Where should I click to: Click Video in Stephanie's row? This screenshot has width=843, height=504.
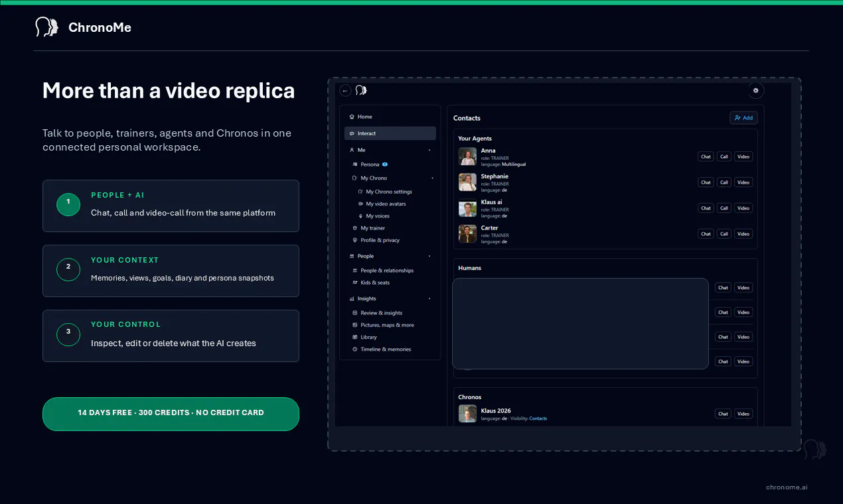(743, 182)
